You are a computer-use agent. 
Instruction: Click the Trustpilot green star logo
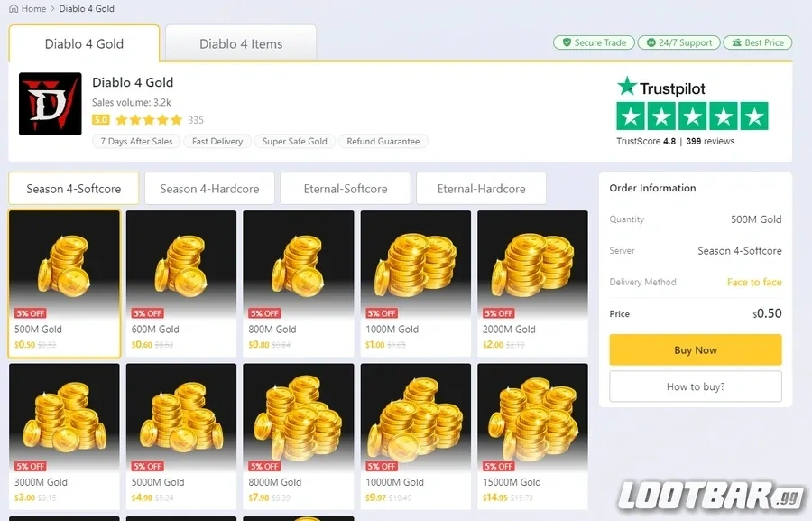(x=627, y=86)
